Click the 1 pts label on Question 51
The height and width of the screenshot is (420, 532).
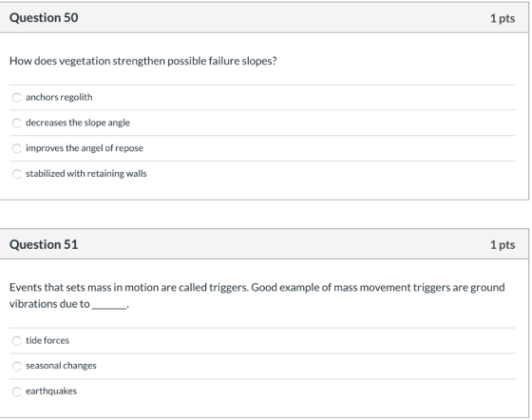[x=503, y=245]
